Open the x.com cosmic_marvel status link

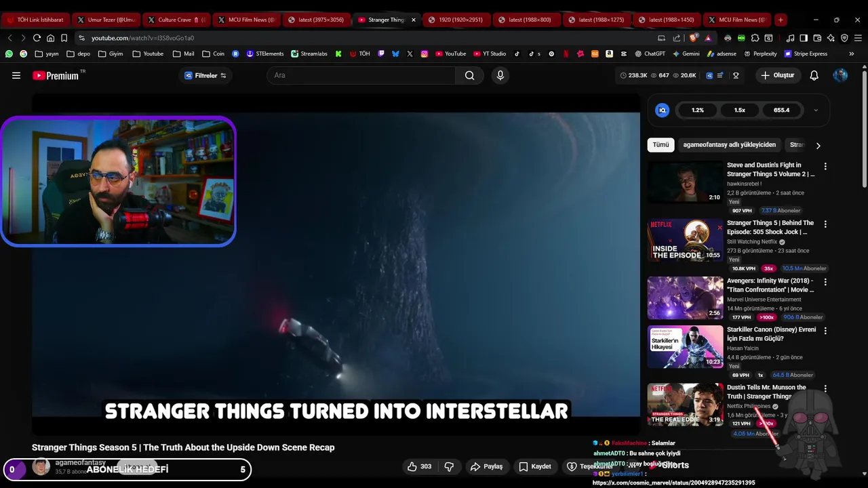point(673,483)
